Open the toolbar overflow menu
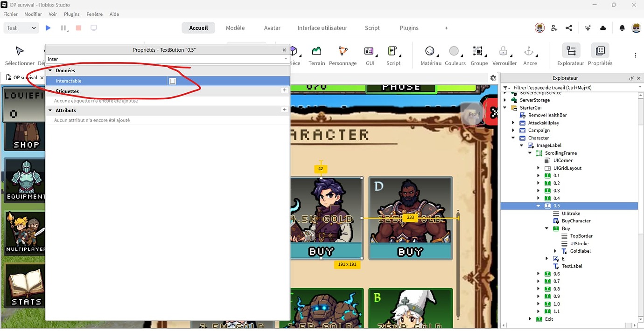The width and height of the screenshot is (644, 331). (635, 55)
